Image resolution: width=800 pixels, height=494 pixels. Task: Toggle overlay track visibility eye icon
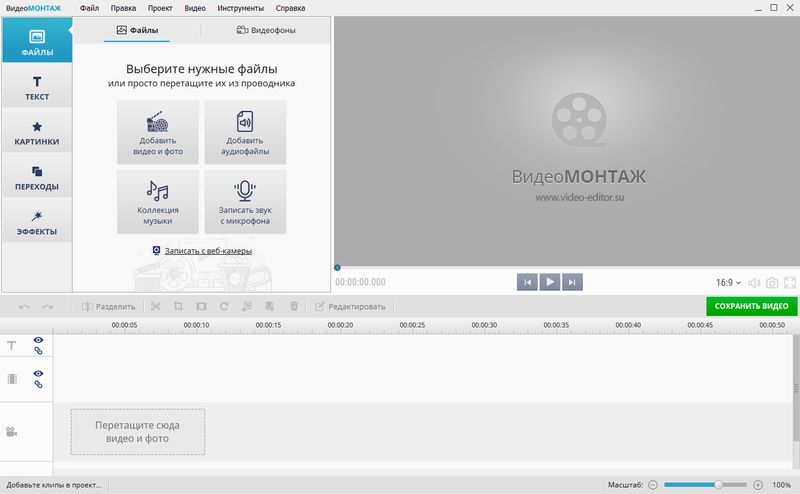(x=39, y=373)
